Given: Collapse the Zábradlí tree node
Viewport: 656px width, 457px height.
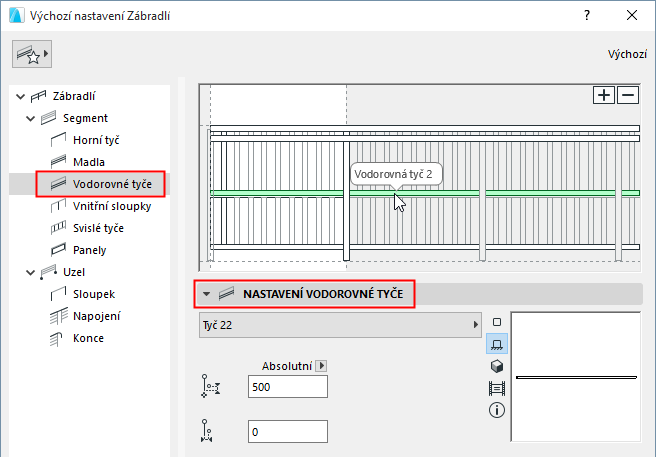Looking at the screenshot, I should point(20,97).
